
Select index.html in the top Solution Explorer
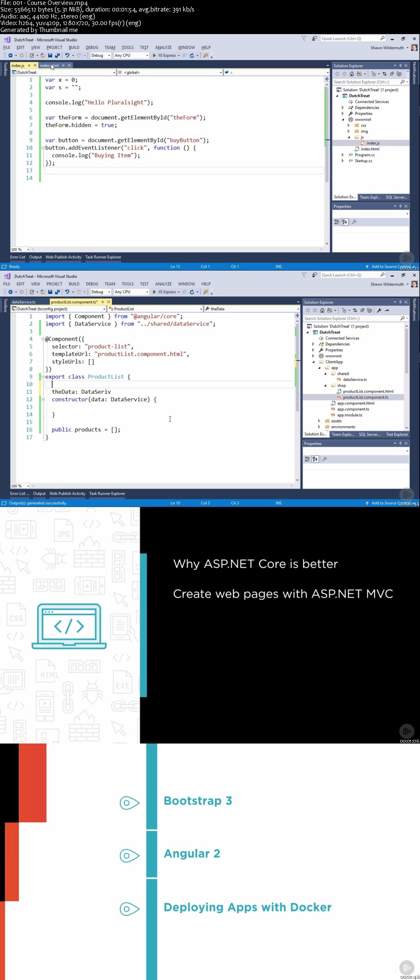click(370, 149)
